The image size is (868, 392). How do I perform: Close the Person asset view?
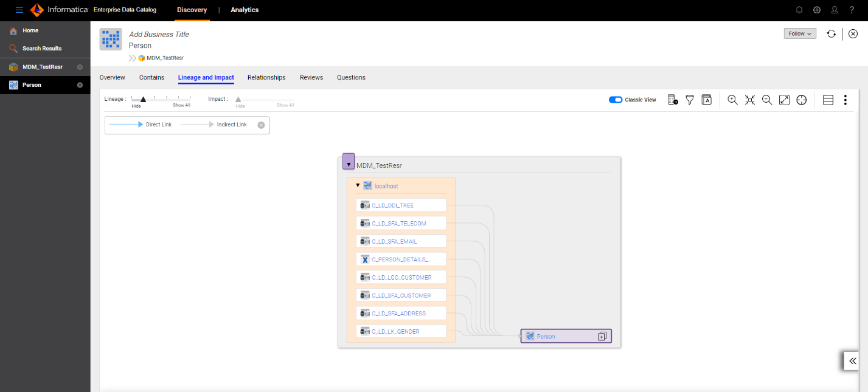coord(853,34)
